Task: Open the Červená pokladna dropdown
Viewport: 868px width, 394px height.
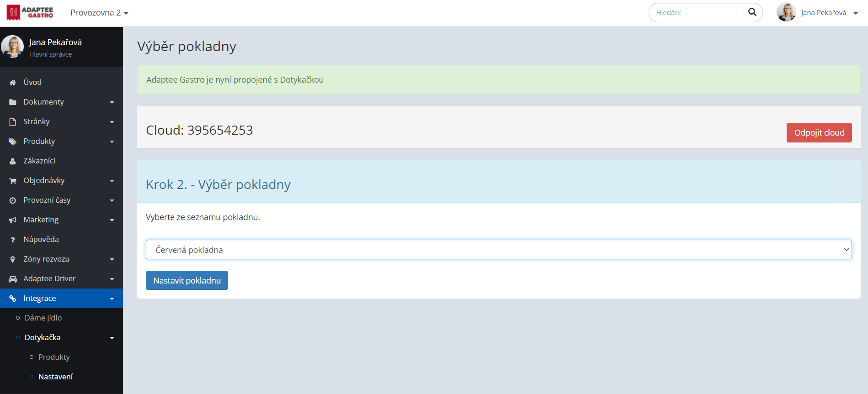Action: tap(499, 250)
